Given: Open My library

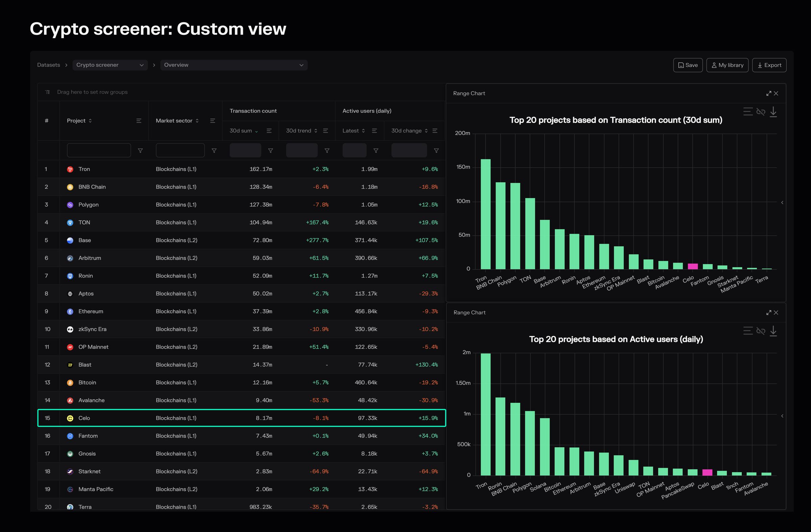Looking at the screenshot, I should coord(727,65).
